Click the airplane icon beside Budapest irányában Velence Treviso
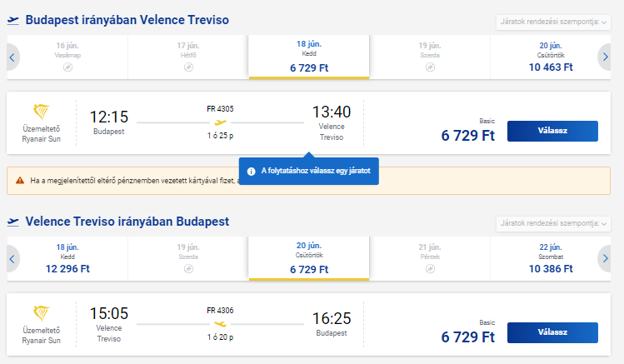This screenshot has height=364, width=624. click(x=13, y=20)
